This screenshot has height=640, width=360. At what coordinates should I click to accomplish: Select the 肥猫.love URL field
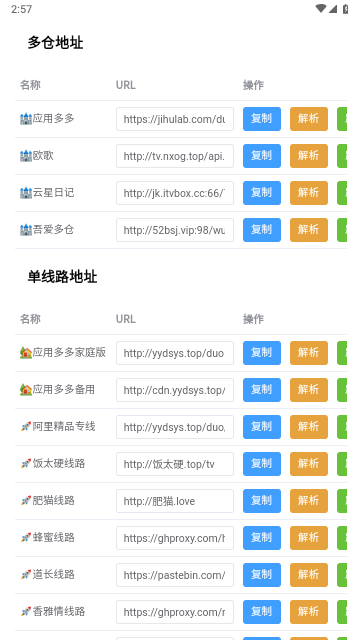click(175, 501)
